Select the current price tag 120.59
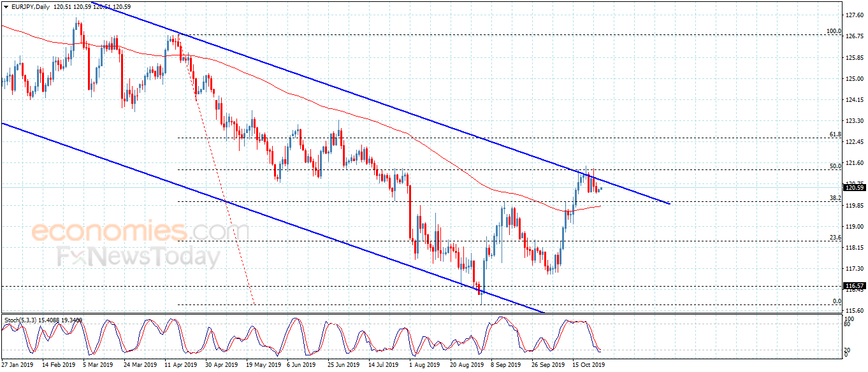 (853, 187)
